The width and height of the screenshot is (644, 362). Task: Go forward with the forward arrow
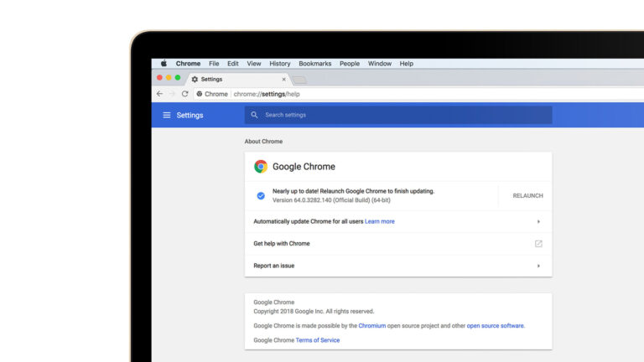pyautogui.click(x=172, y=94)
